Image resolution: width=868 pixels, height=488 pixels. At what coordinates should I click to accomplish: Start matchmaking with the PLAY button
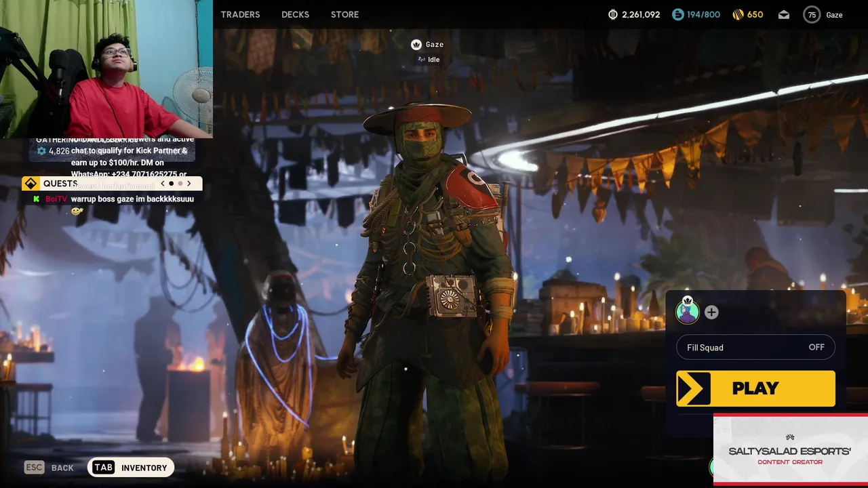tap(755, 388)
